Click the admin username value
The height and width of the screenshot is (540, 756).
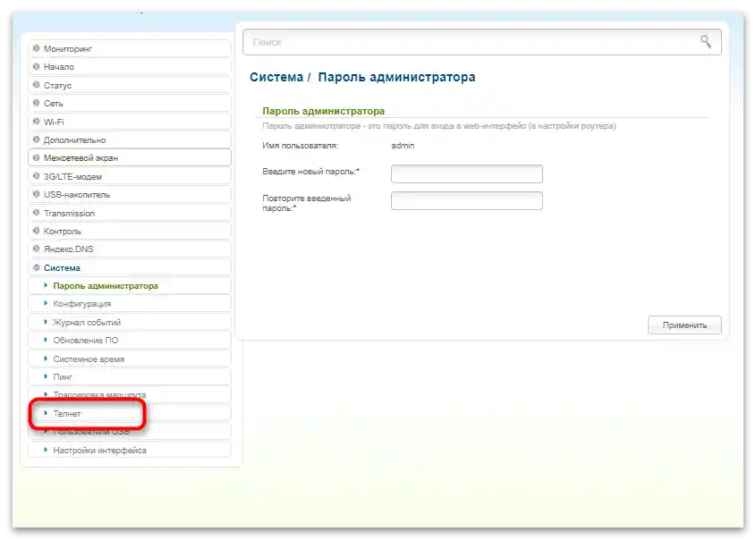click(x=403, y=146)
